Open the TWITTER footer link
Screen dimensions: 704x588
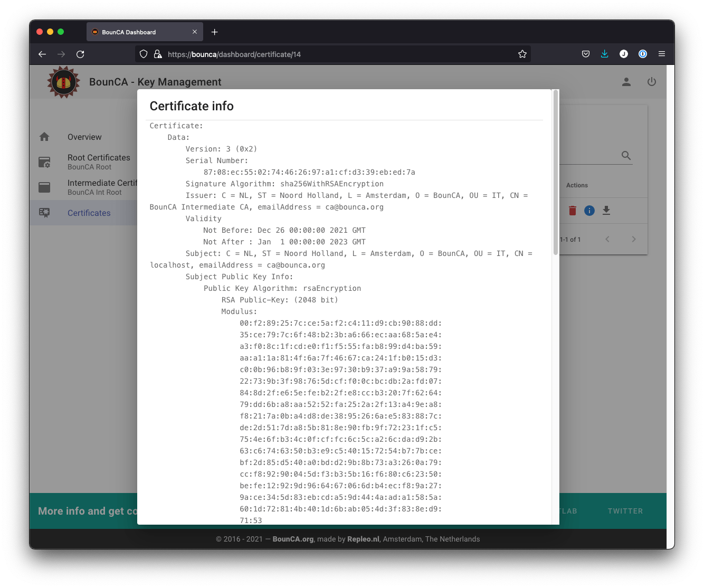click(625, 511)
